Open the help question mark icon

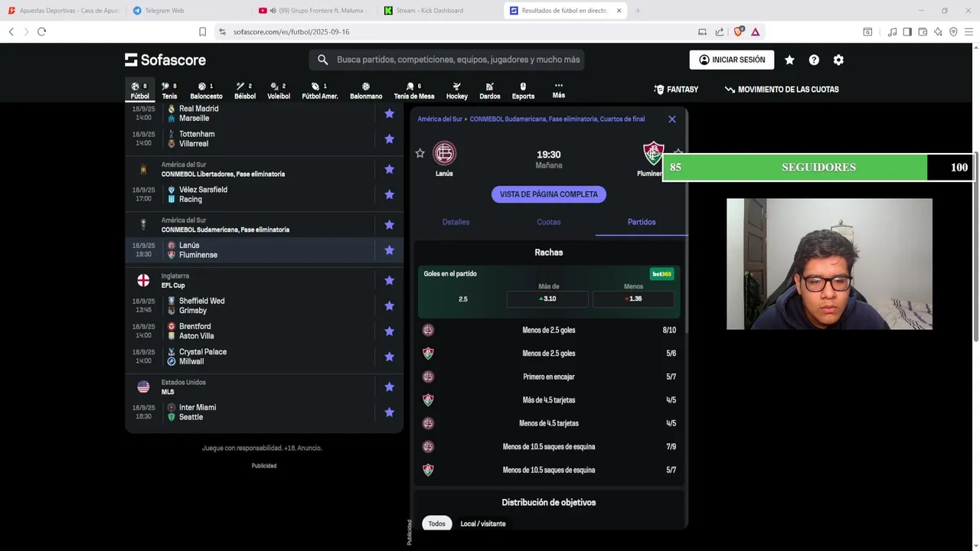click(814, 60)
